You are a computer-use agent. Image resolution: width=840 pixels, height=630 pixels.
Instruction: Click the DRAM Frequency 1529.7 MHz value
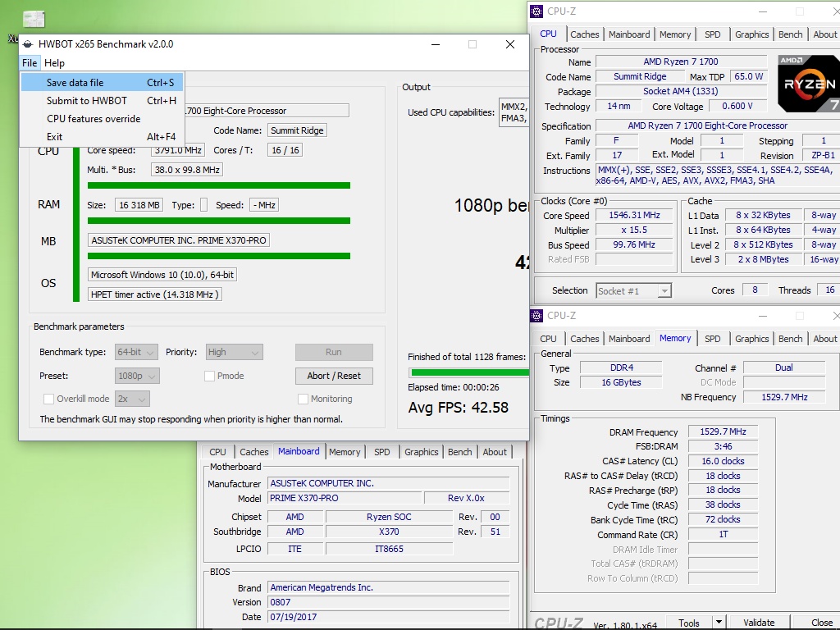[x=723, y=431]
